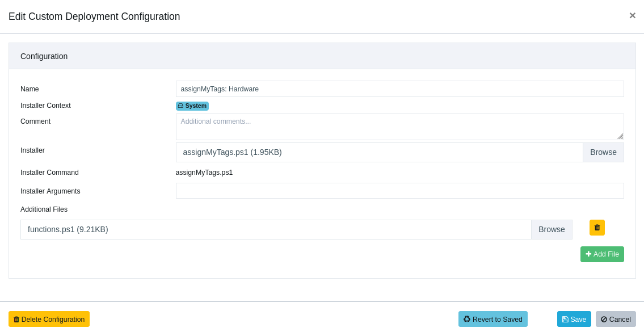Viewport: 644px width, 336px height.
Task: Click the Installer Command value assignMyTags.ps1
Action: click(x=204, y=173)
